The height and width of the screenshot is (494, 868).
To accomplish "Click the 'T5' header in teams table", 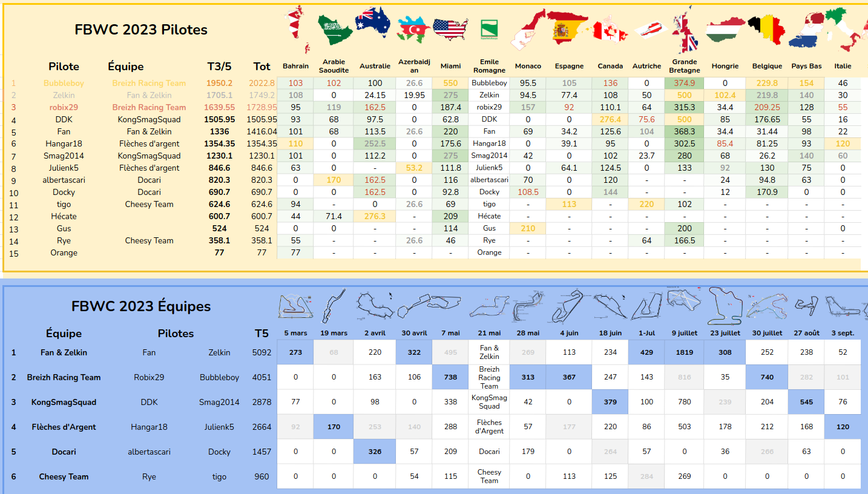I will [x=261, y=334].
